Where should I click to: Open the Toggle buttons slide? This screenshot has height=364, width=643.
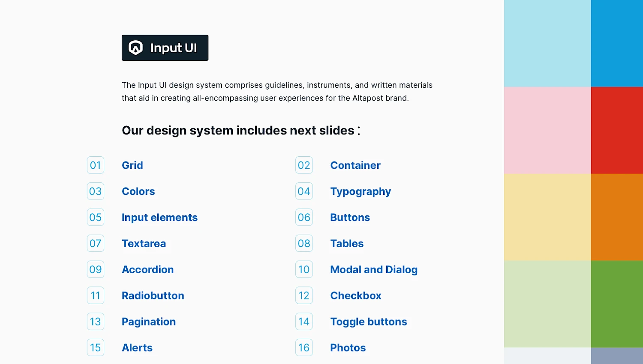[369, 322]
